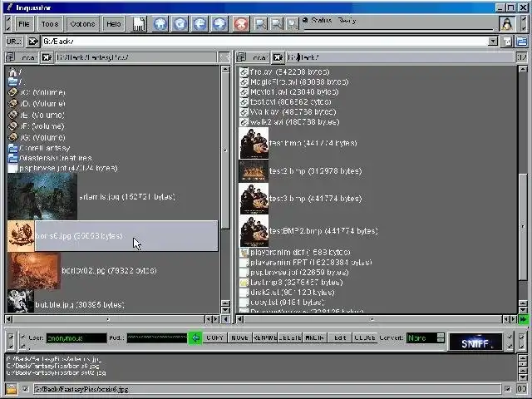The width and height of the screenshot is (532, 399).
Task: Click the green arrow transfer icon
Action: (x=195, y=338)
